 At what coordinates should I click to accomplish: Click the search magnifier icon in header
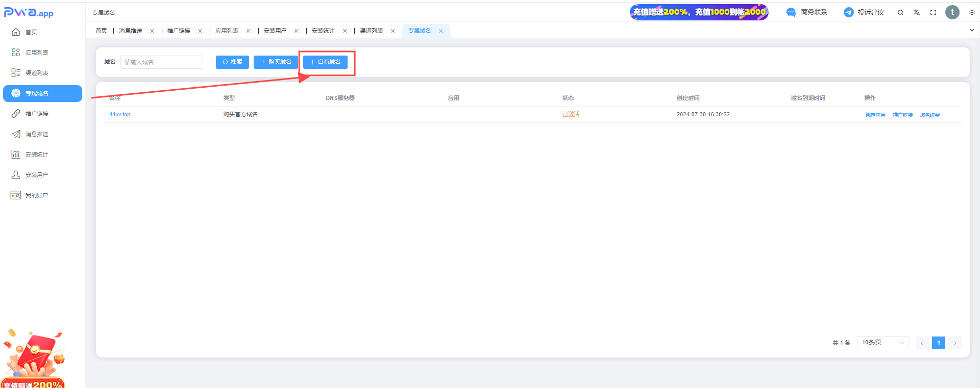click(900, 12)
